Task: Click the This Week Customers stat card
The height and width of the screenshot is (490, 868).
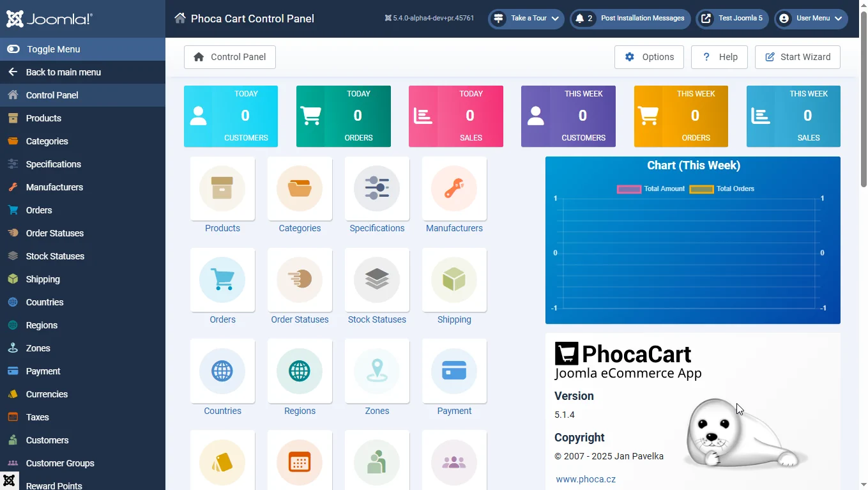Action: coord(568,116)
